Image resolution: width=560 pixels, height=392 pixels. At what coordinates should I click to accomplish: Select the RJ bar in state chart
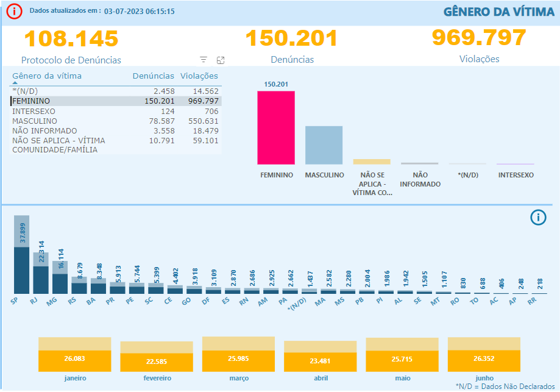coord(41,276)
